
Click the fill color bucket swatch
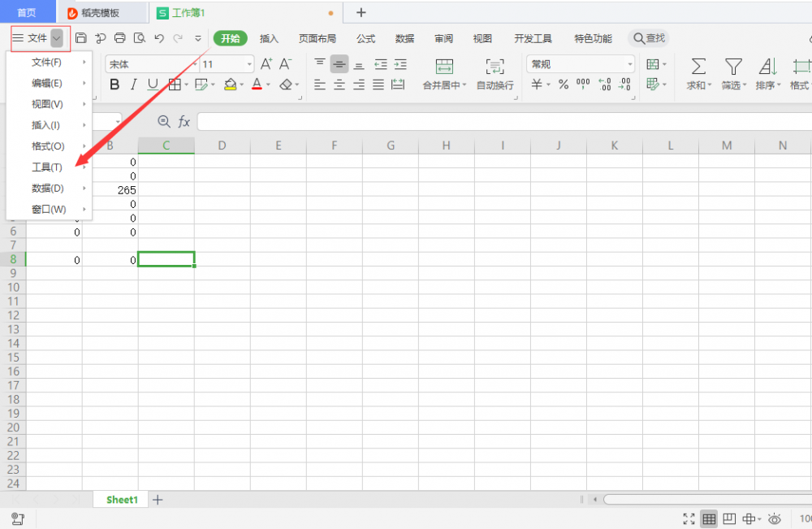(x=230, y=85)
